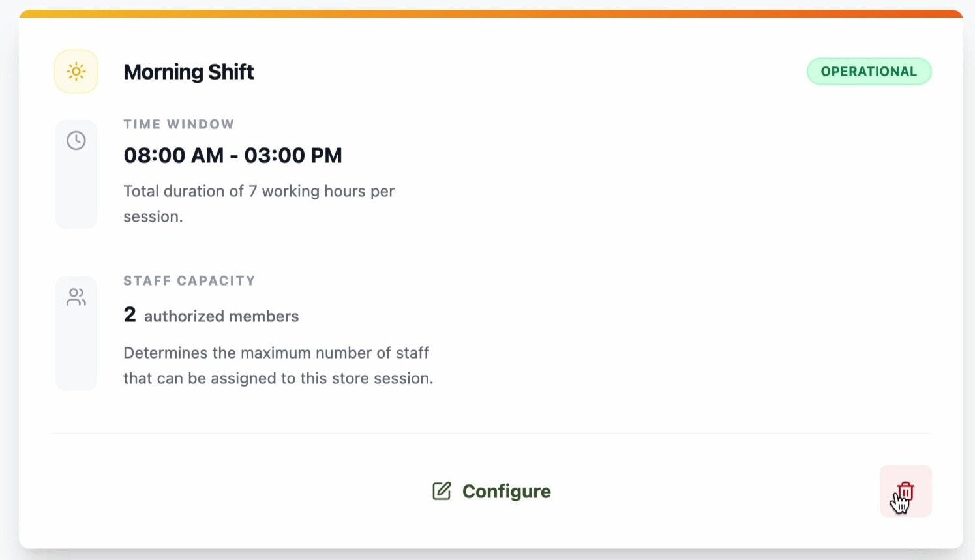The width and height of the screenshot is (975, 560).
Task: Click the number 2 for authorized members
Action: (x=130, y=315)
